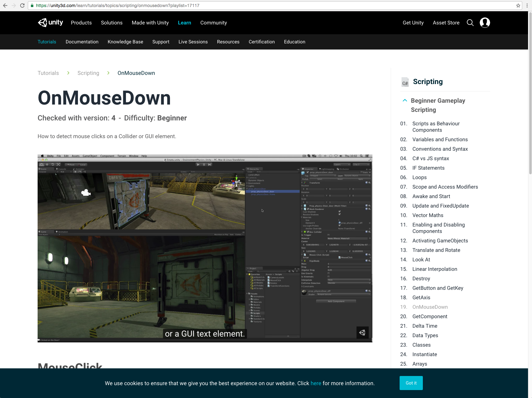
Task: Open lesson Look At
Action: click(x=421, y=260)
